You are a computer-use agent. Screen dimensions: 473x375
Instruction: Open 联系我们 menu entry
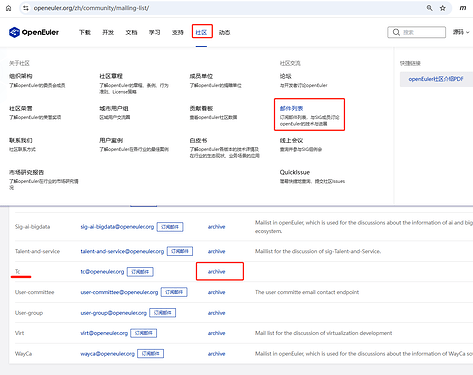[x=21, y=140]
